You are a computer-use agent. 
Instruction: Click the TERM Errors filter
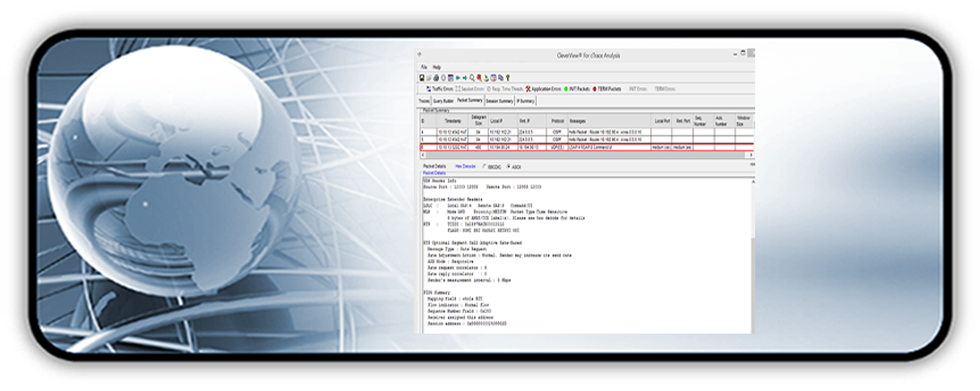[665, 89]
